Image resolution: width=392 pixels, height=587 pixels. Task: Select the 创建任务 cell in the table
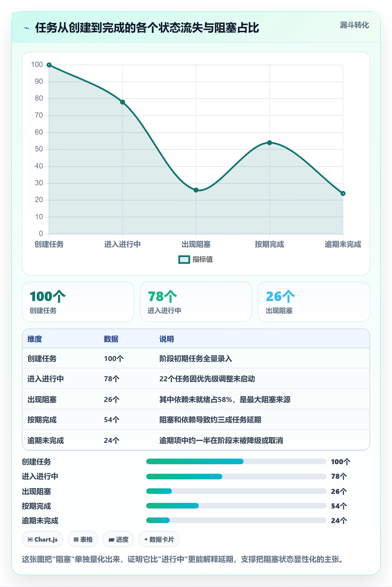pyautogui.click(x=42, y=359)
